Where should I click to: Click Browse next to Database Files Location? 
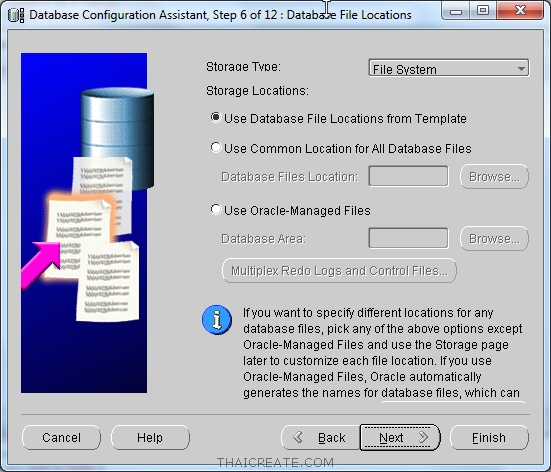point(494,176)
